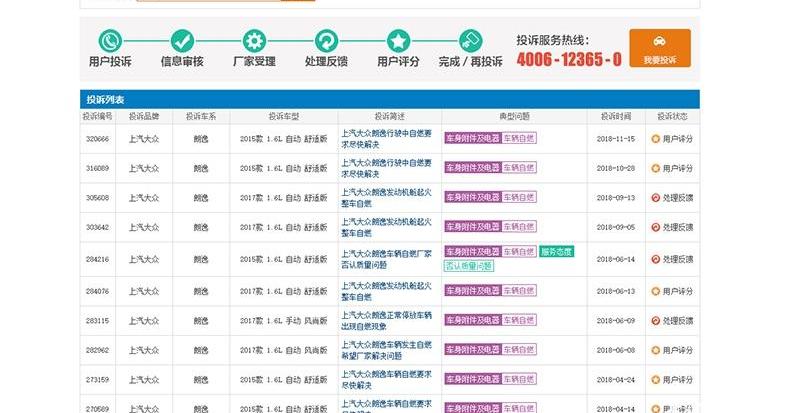Click the 完成/再投诉 step icon
Image resolution: width=800 pixels, height=413 pixels.
coord(470,41)
